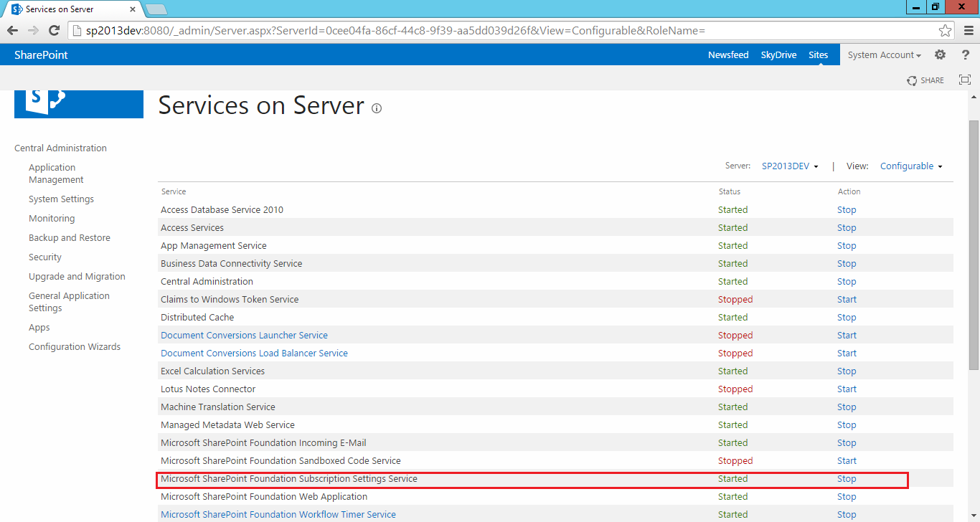980x522 pixels.
Task: Click the SharePoint logo tile
Action: [x=79, y=104]
